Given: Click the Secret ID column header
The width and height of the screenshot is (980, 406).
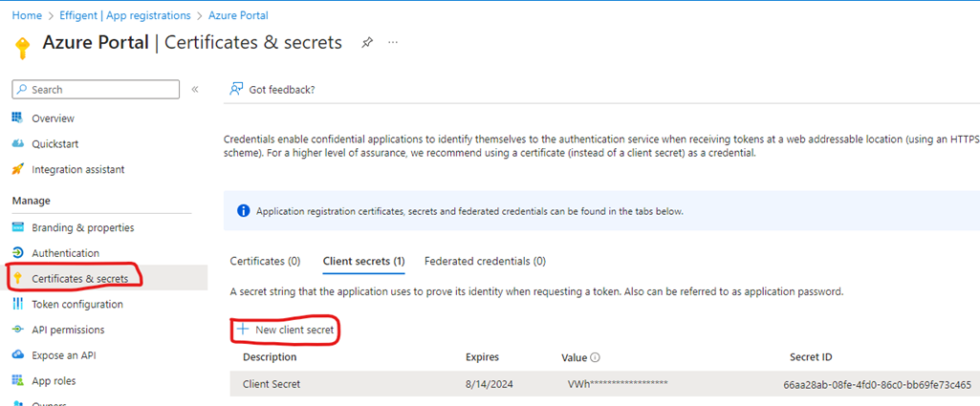Looking at the screenshot, I should click(x=811, y=357).
